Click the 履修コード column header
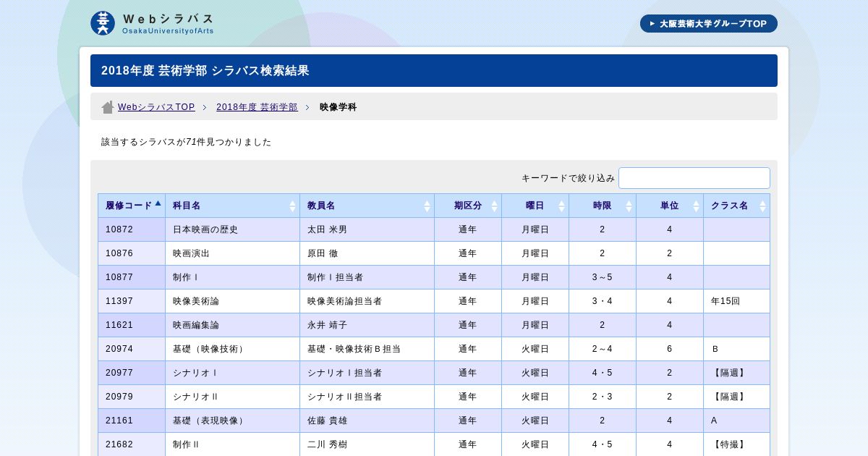Viewport: 868px width, 456px height. point(132,206)
